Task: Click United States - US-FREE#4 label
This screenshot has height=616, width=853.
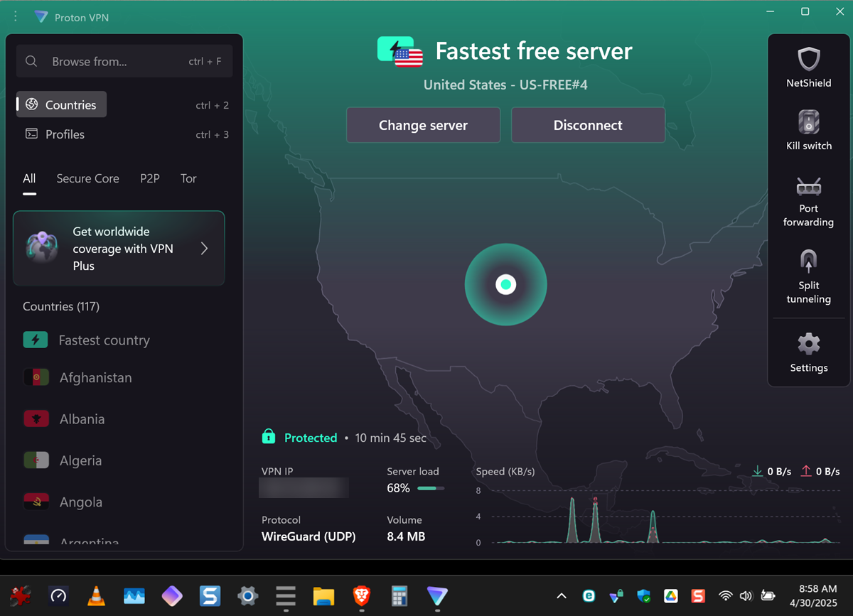Action: (505, 85)
